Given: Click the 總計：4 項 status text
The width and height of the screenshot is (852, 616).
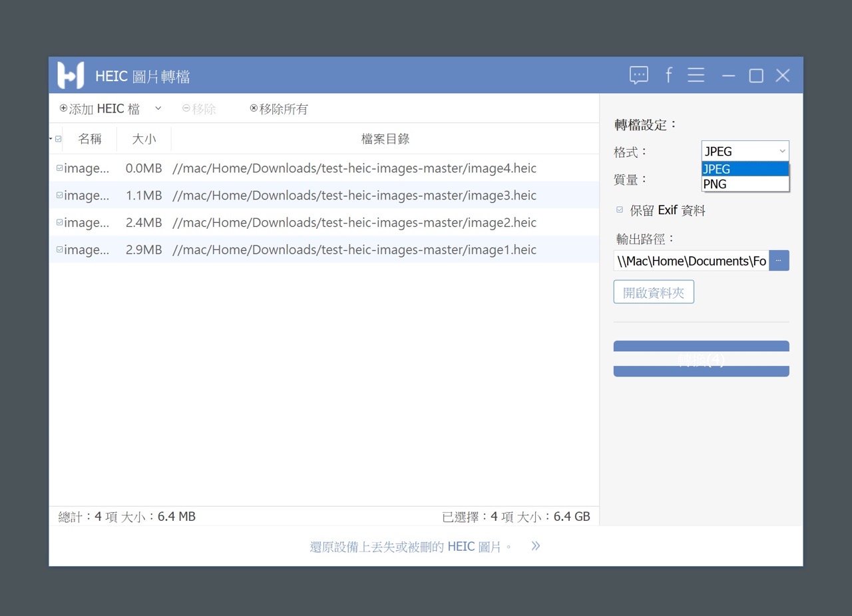Looking at the screenshot, I should click(89, 517).
